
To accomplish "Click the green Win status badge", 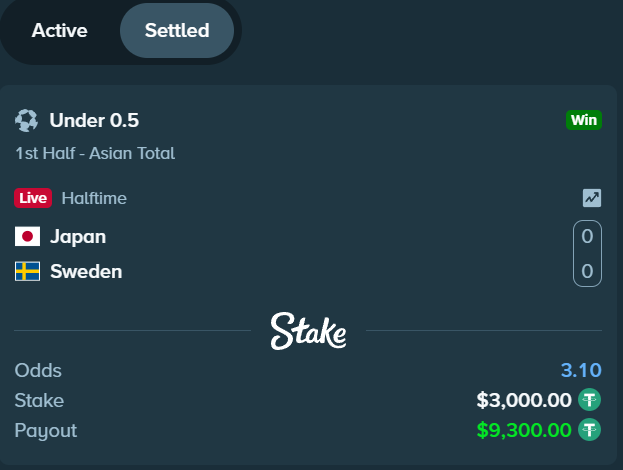I will pos(584,120).
